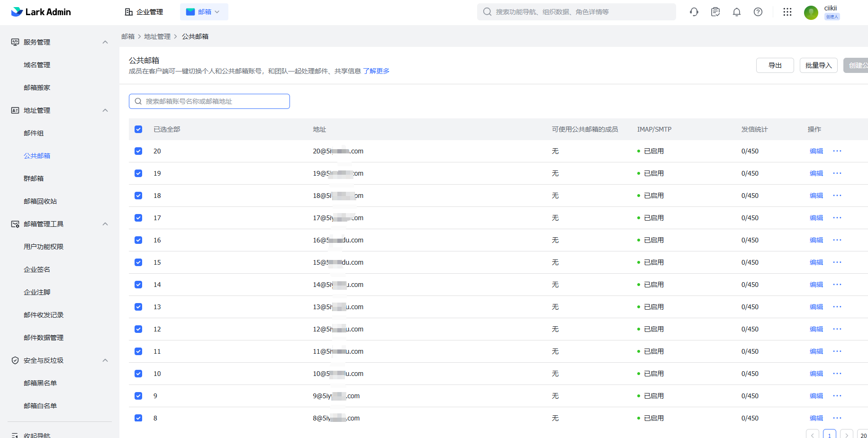868x438 pixels.
Task: Go to 邮件组 in the sidebar
Action: 34,133
